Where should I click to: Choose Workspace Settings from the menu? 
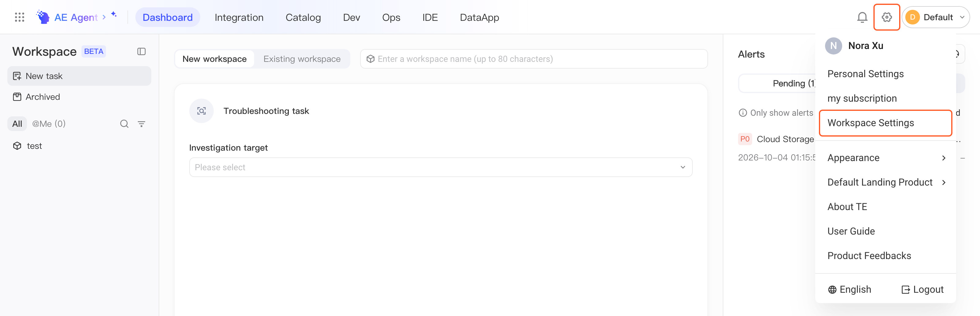(886, 123)
